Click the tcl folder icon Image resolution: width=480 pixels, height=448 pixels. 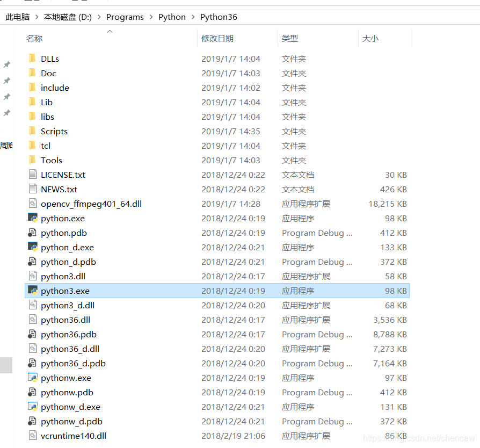coord(32,146)
